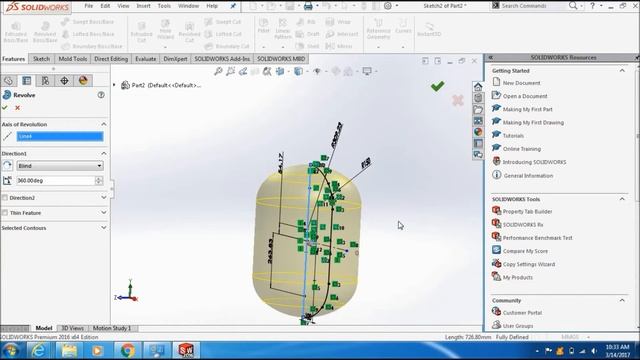Cancel with faded red X in viewport corner
640x360 pixels.
pos(458,100)
